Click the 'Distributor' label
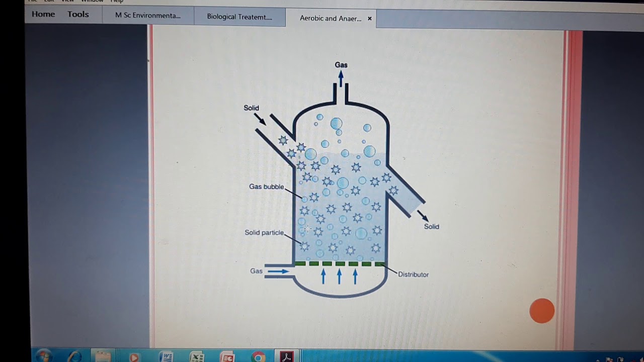The image size is (644, 362). (x=413, y=275)
